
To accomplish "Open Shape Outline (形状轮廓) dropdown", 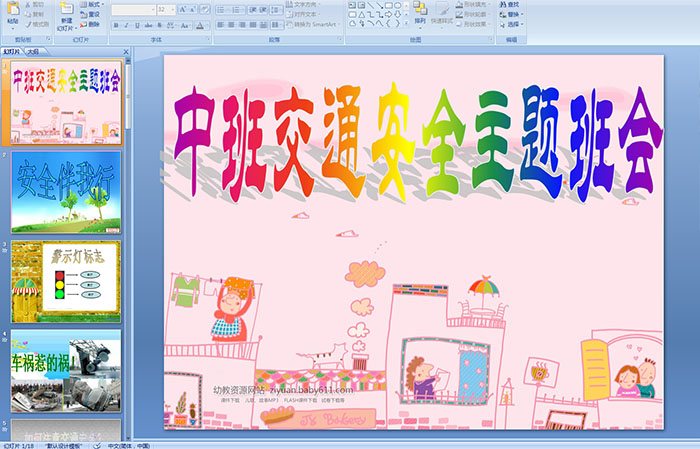I will pos(474,14).
